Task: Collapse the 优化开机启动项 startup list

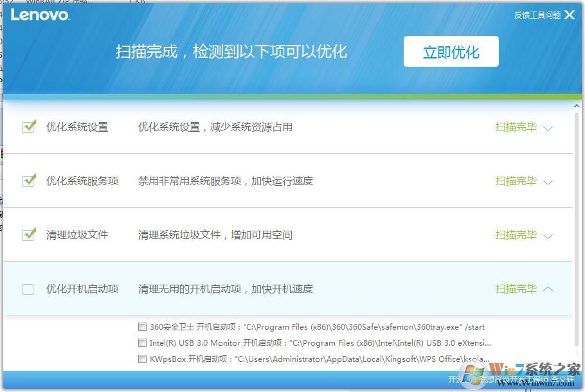Action: (x=548, y=289)
